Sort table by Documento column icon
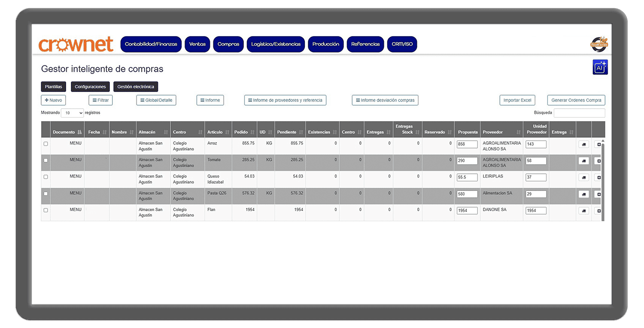Viewport: 644px width, 328px height. tap(79, 132)
